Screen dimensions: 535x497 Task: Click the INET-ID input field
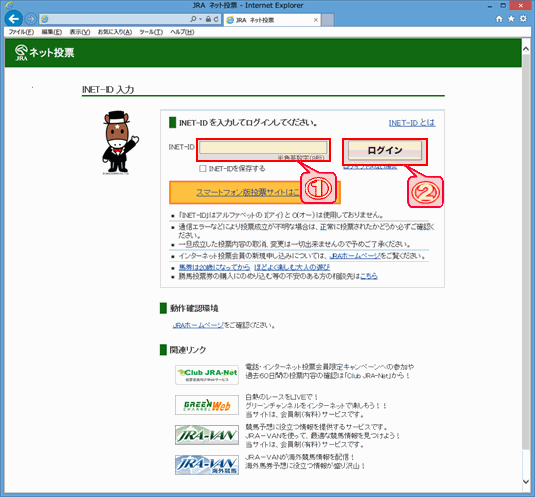[x=263, y=148]
